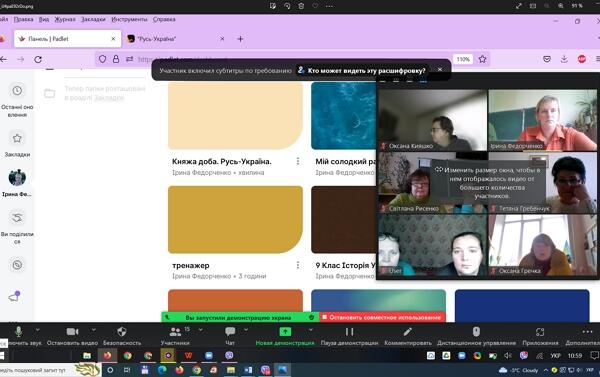This screenshot has width=600, height=377.
Task: Open Zoom Chat bubble icon
Action: click(230, 331)
